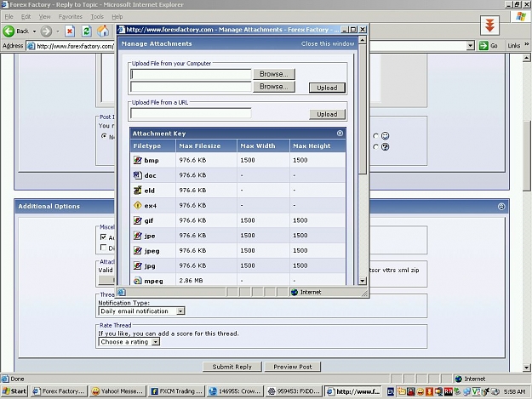Click Close this window link
Screen dimensions: 532x399
click(x=328, y=43)
